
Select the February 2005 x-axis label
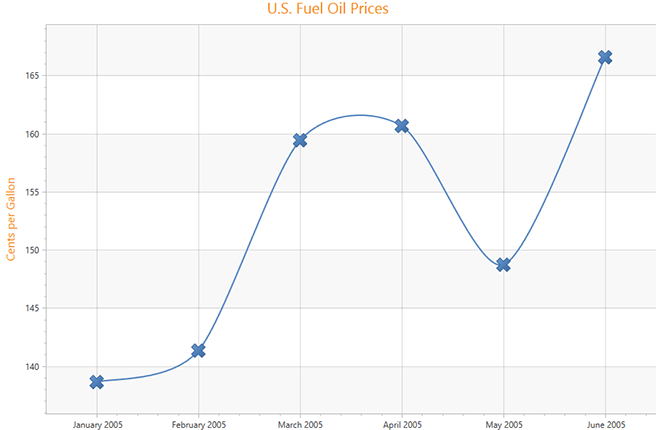click(x=198, y=424)
